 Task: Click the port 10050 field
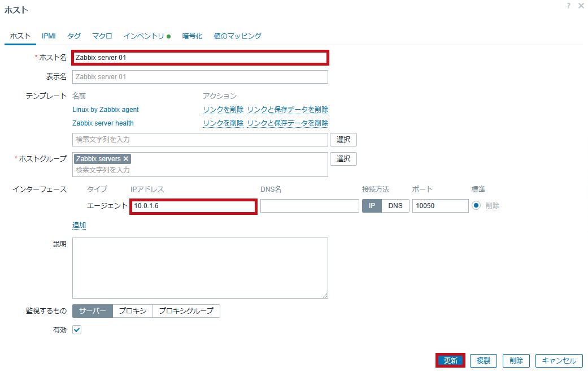pos(440,206)
